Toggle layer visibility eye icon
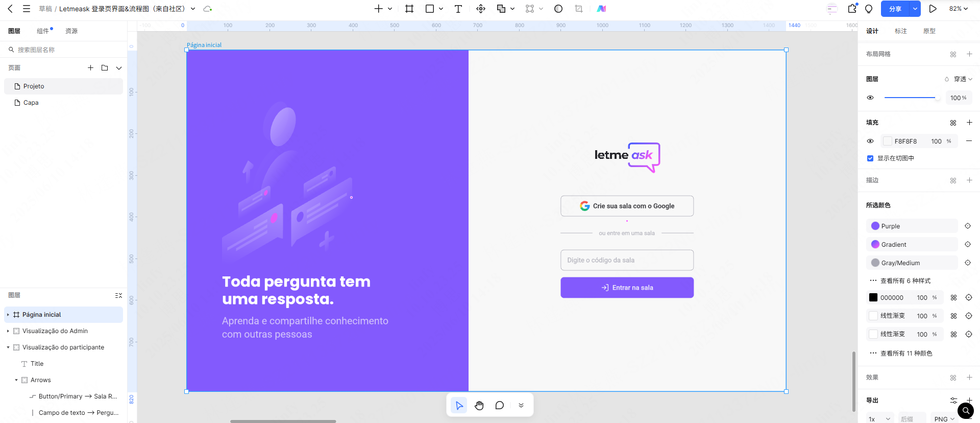 pos(870,98)
